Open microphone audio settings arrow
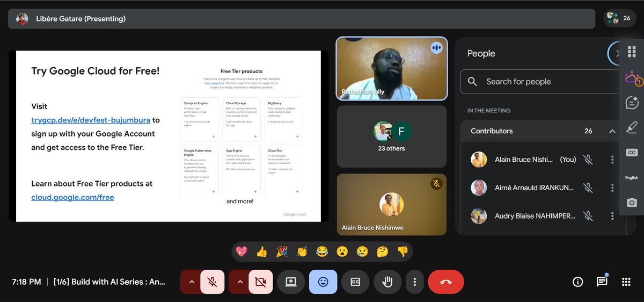This screenshot has width=644, height=302. click(x=191, y=282)
